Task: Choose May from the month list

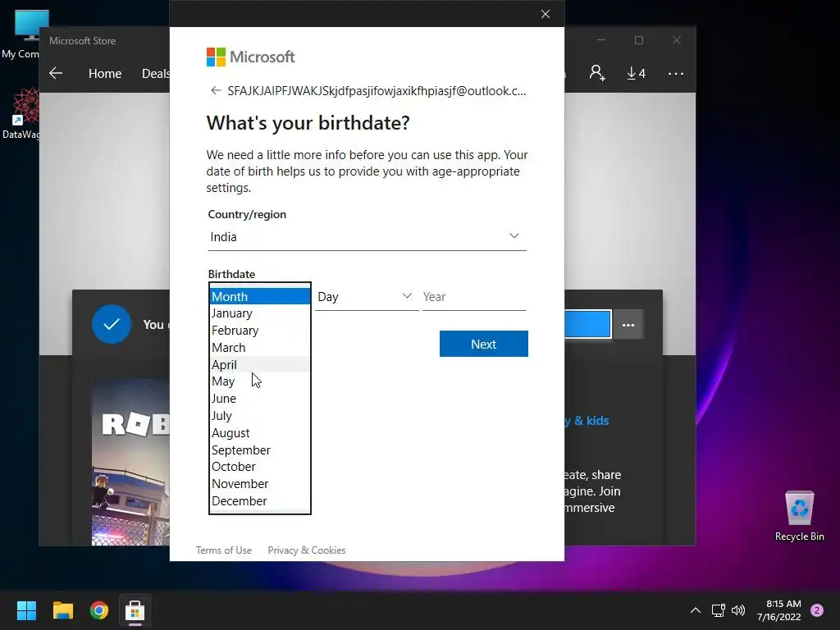Action: pos(260,381)
